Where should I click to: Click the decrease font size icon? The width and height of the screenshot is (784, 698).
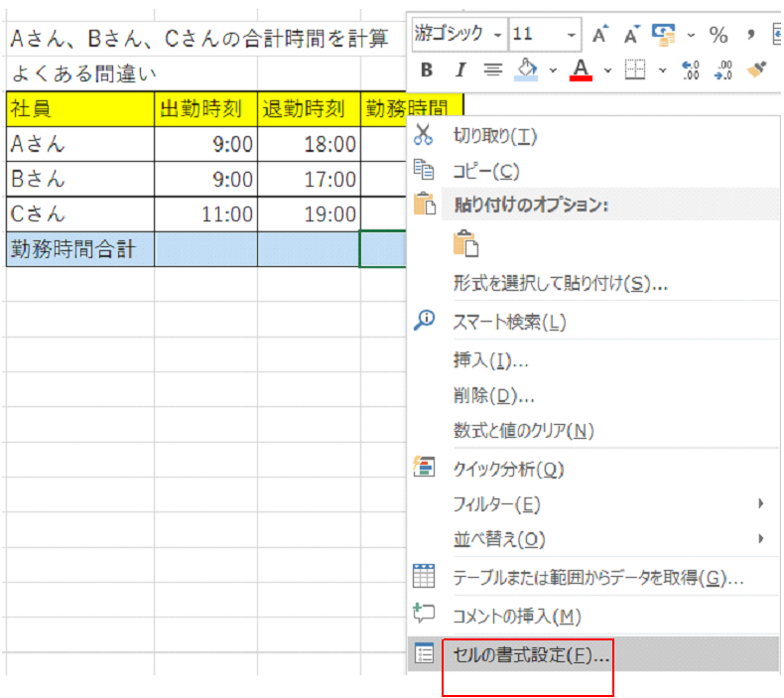[631, 35]
